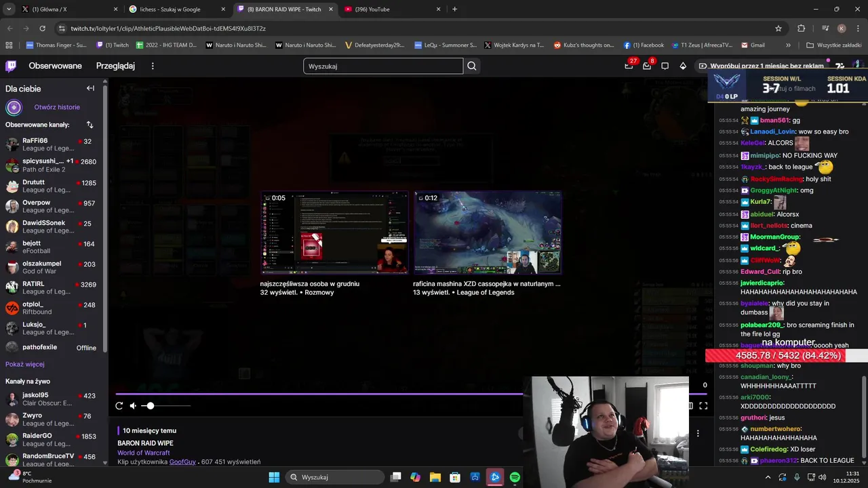Click the taskbar Wyszukaj search box
Screen dimensions: 868x488
point(335,477)
